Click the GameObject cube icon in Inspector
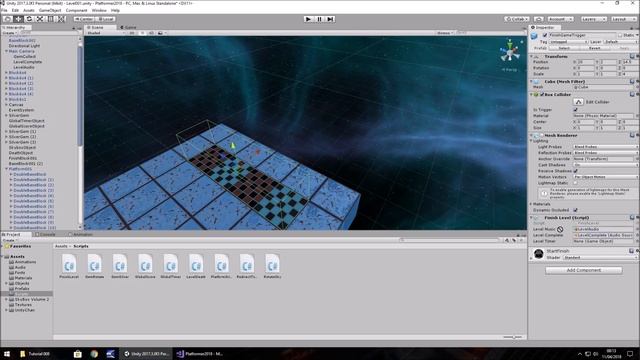This screenshot has height=360, width=640. 534,37
